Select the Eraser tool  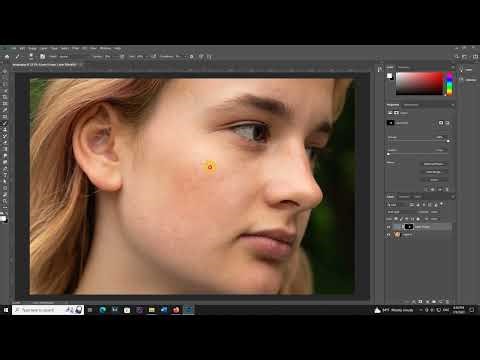tap(5, 142)
